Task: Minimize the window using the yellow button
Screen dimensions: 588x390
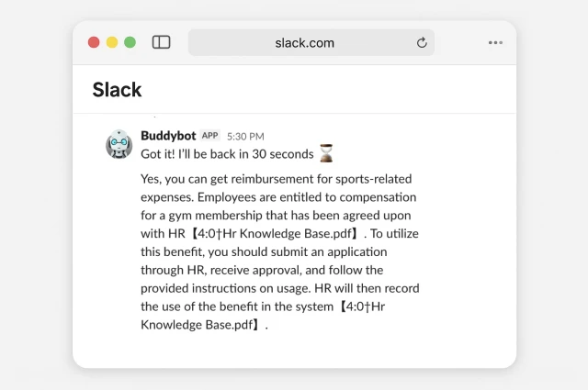Action: (112, 42)
